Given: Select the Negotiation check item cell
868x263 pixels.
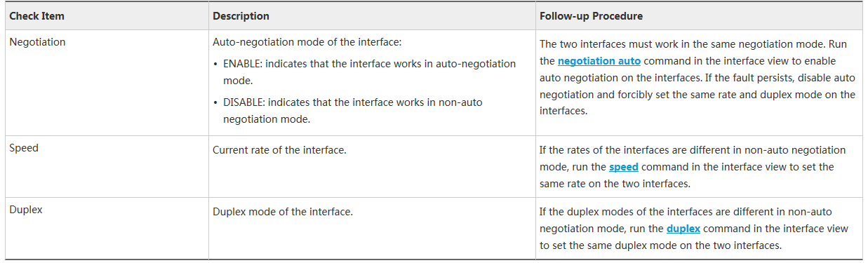Looking at the screenshot, I should (105, 83).
